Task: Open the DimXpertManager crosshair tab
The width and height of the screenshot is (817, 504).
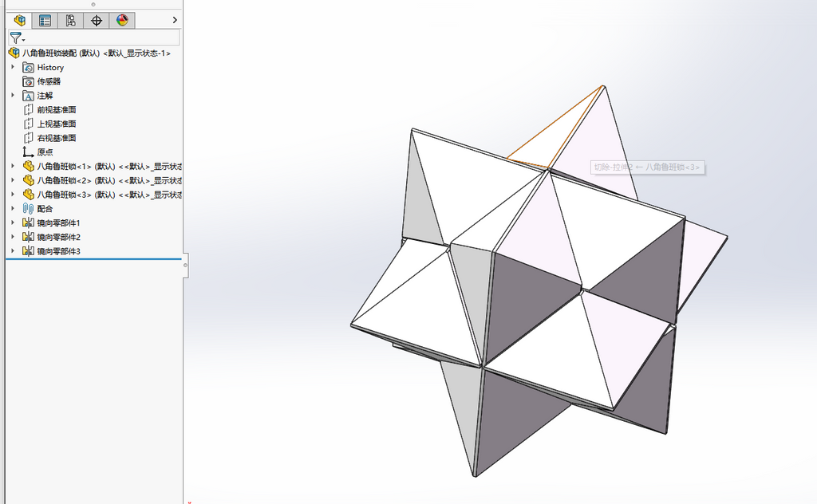Action: pyautogui.click(x=97, y=20)
